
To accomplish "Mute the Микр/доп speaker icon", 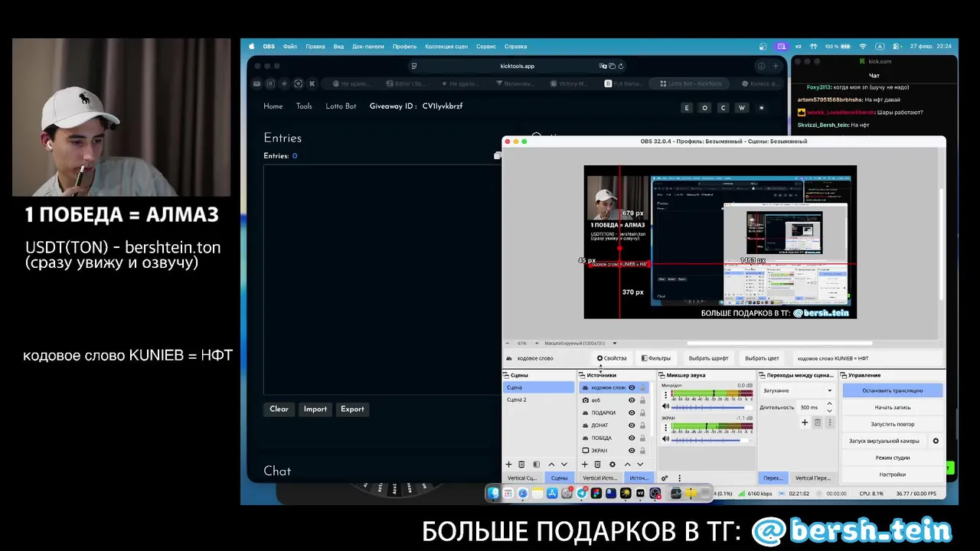I will (665, 407).
